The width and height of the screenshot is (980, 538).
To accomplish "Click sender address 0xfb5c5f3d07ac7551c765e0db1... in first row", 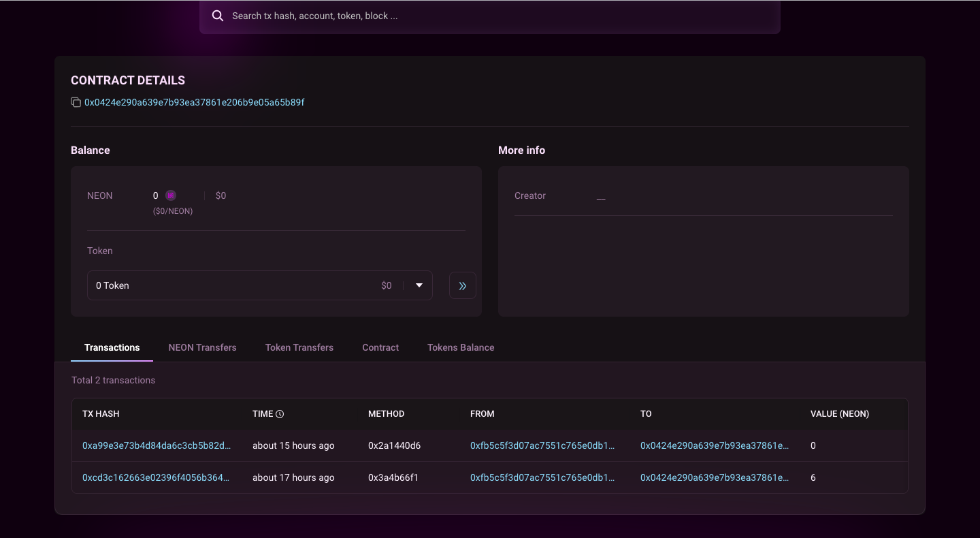I will [x=542, y=445].
